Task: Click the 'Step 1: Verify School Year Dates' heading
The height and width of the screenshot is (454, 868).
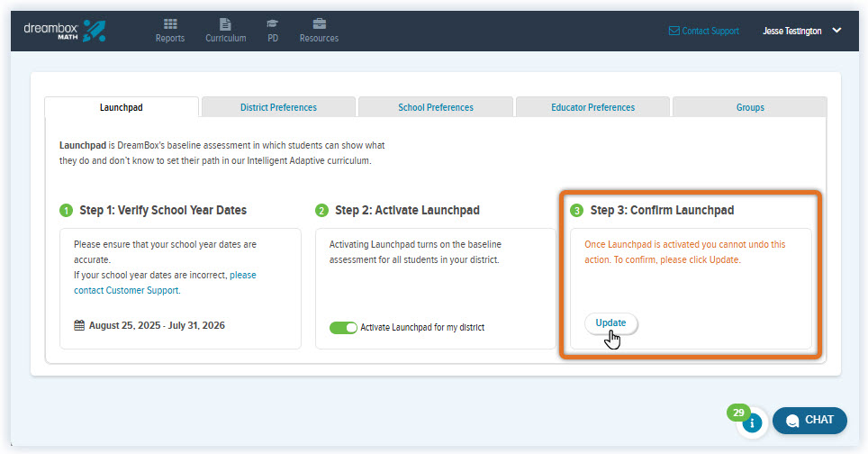Action: click(163, 211)
